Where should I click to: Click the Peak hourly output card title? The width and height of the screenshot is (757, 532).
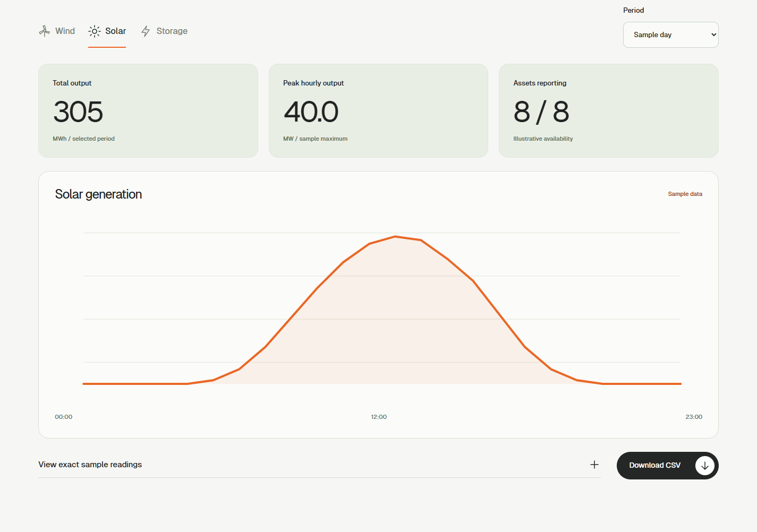coord(313,83)
